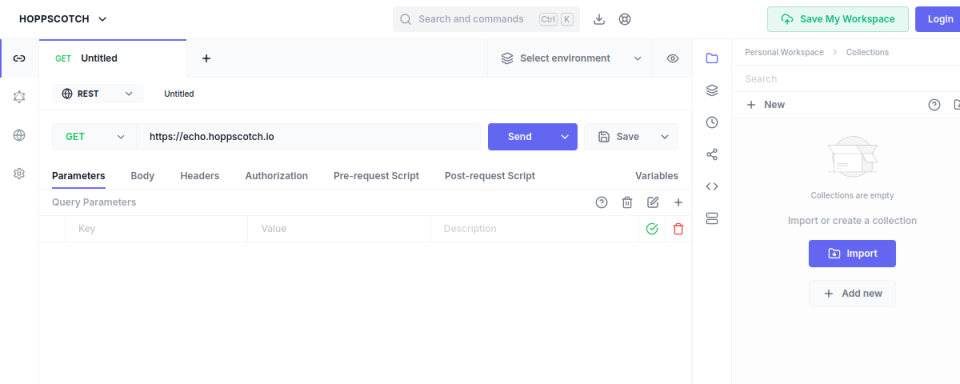Switch to the Authorization tab

pyautogui.click(x=276, y=176)
